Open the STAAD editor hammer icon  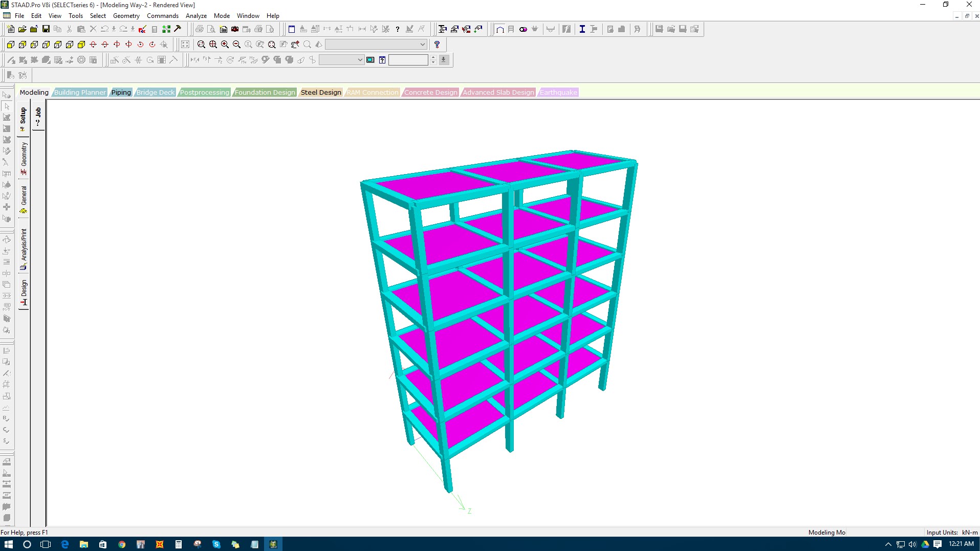point(178,29)
